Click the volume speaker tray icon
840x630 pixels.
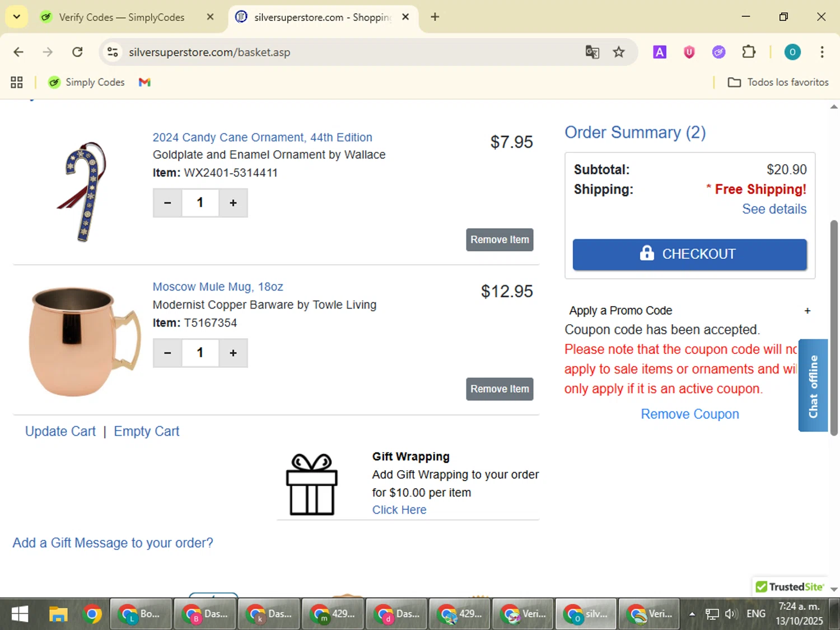click(730, 614)
